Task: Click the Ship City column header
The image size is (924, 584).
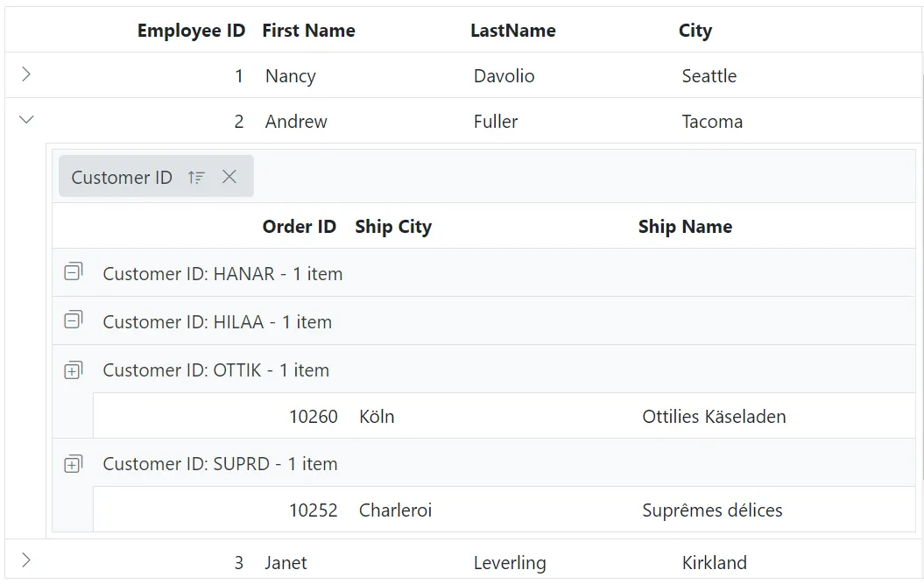Action: pos(393,226)
